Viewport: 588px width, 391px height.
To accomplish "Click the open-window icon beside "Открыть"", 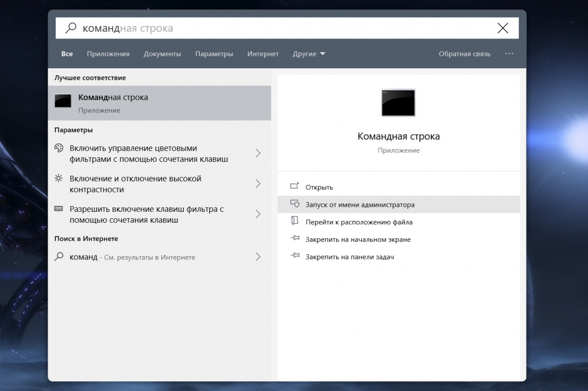I will [x=295, y=186].
